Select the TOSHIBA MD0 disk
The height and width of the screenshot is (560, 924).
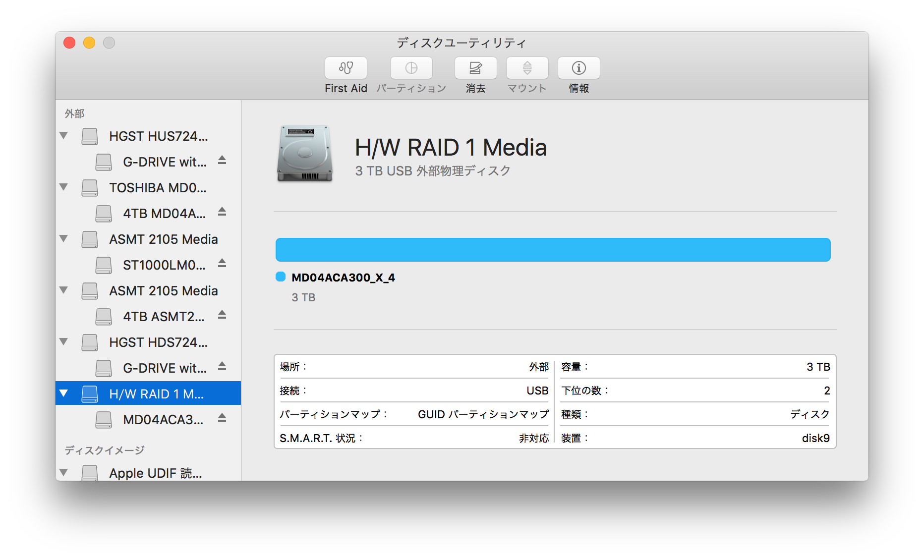148,188
